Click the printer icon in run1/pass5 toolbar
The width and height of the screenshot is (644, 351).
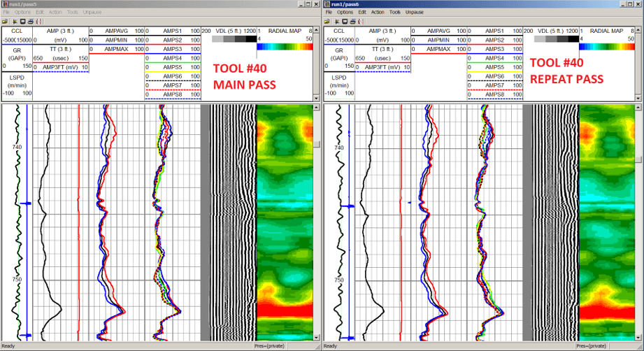pos(30,22)
